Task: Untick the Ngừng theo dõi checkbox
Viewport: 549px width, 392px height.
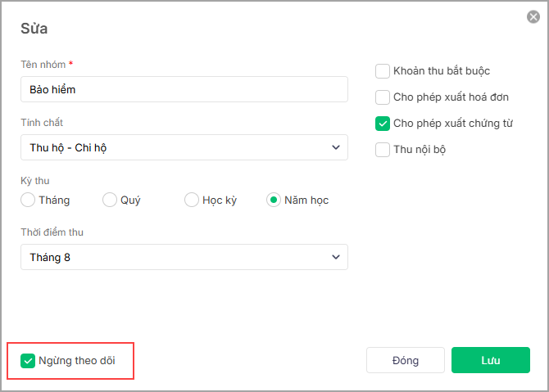Action: (29, 361)
